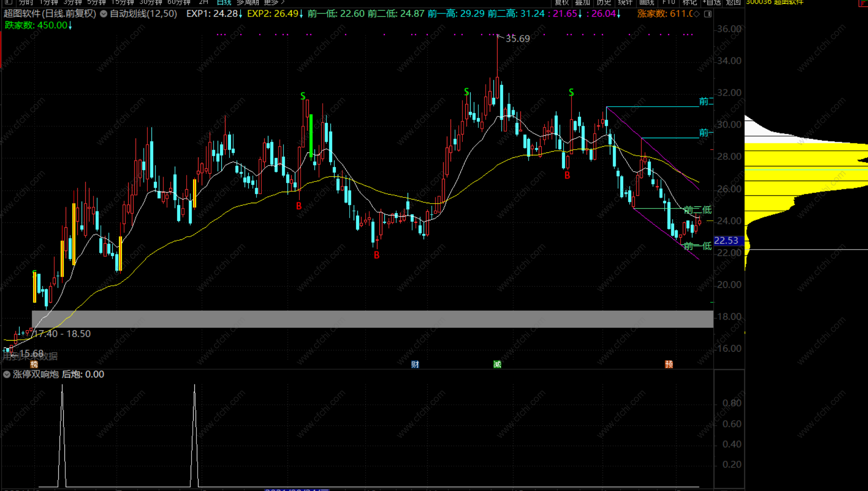
Task: Click the 榜 marker icon on the timeline
Action: [34, 364]
